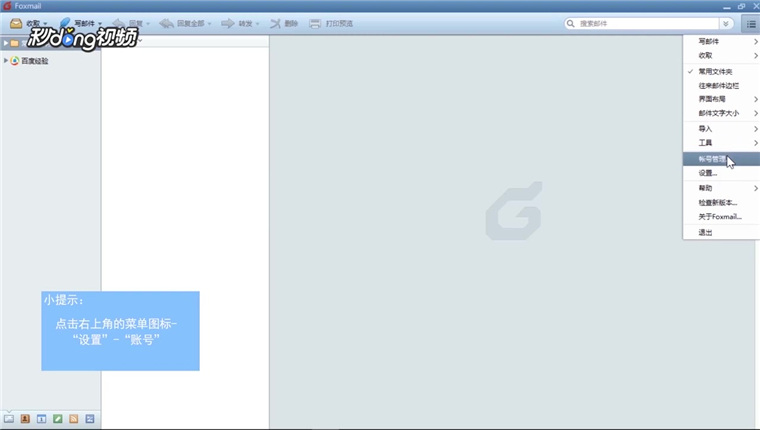This screenshot has height=430, width=760.
Task: Toggle 常用文件夹 checked menu item
Action: (x=721, y=71)
